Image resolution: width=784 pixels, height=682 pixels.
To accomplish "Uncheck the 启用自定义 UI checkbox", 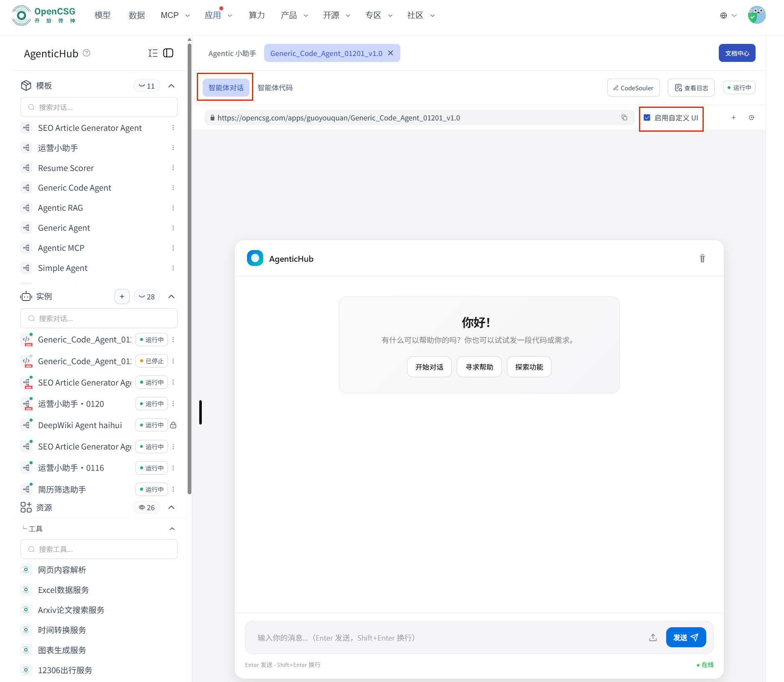I will pos(647,118).
